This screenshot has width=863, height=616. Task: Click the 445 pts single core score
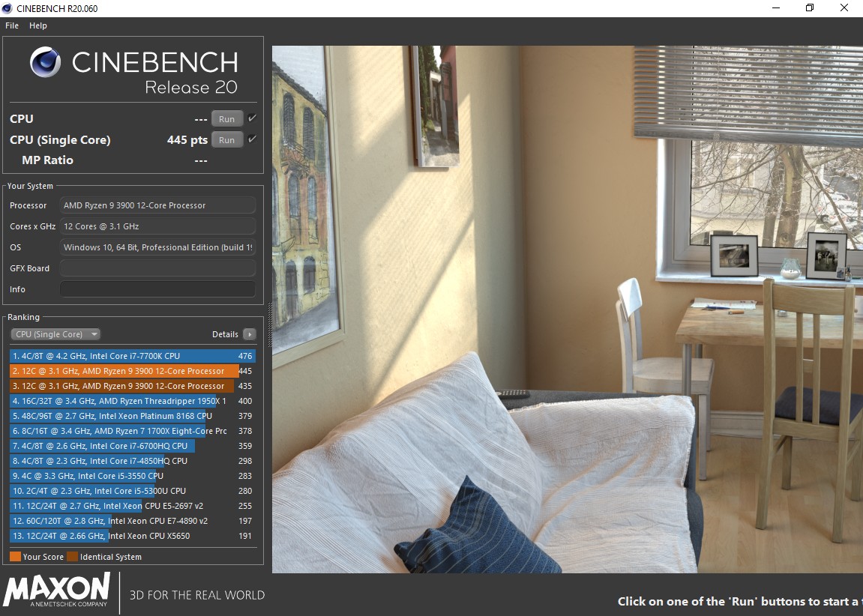[187, 139]
